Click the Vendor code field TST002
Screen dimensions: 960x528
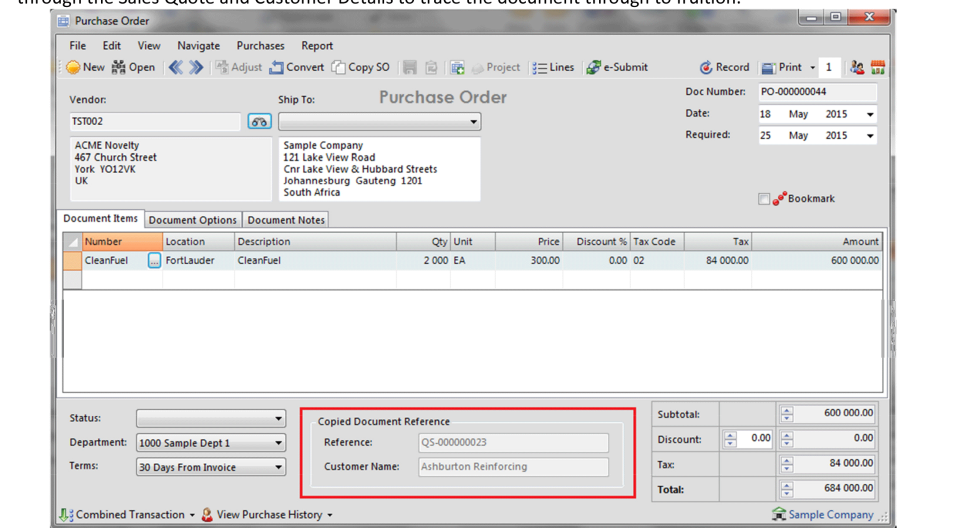tap(155, 121)
